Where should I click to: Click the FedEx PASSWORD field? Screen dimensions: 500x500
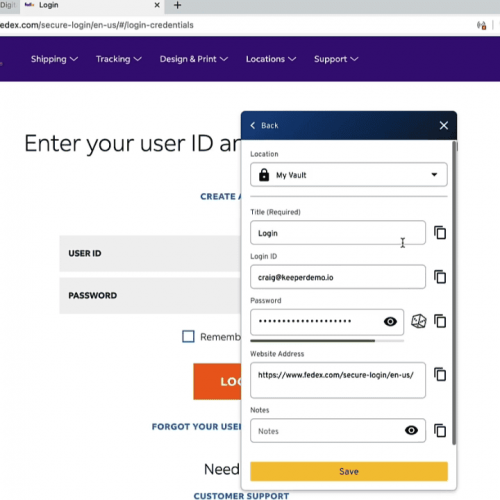(x=150, y=295)
